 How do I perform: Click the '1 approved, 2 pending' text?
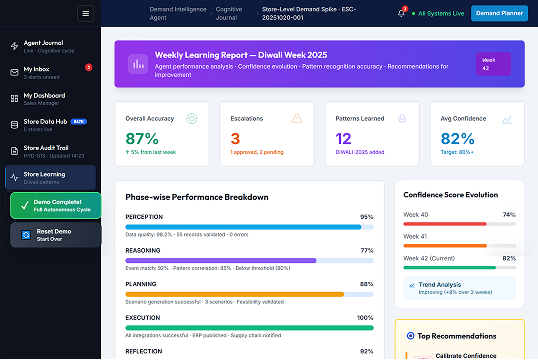click(257, 152)
